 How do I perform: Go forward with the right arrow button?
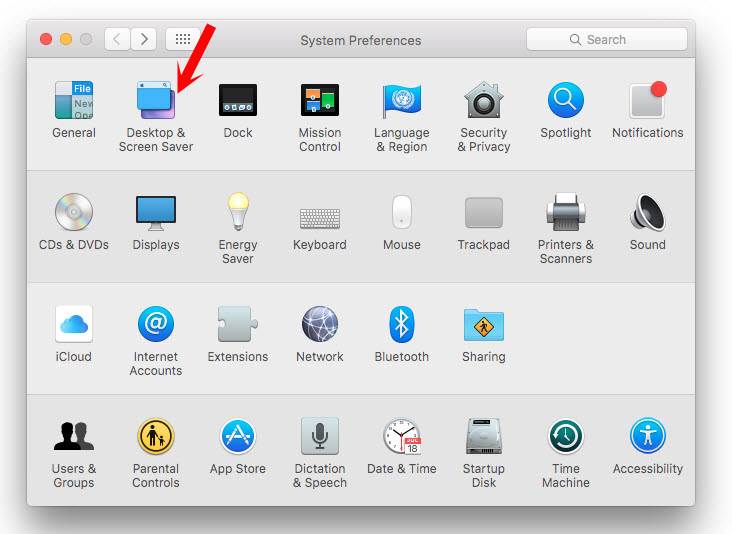[x=143, y=39]
